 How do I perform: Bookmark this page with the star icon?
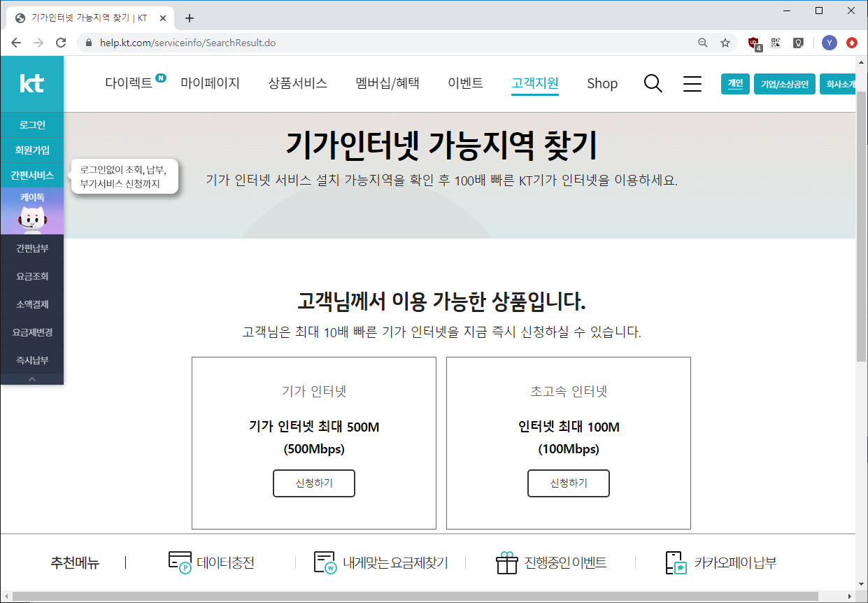pyautogui.click(x=725, y=43)
